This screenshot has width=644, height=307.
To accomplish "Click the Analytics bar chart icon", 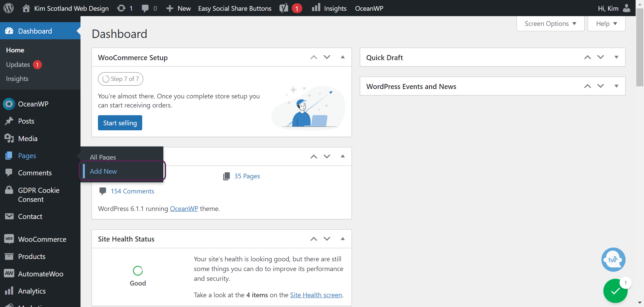I will point(9,291).
